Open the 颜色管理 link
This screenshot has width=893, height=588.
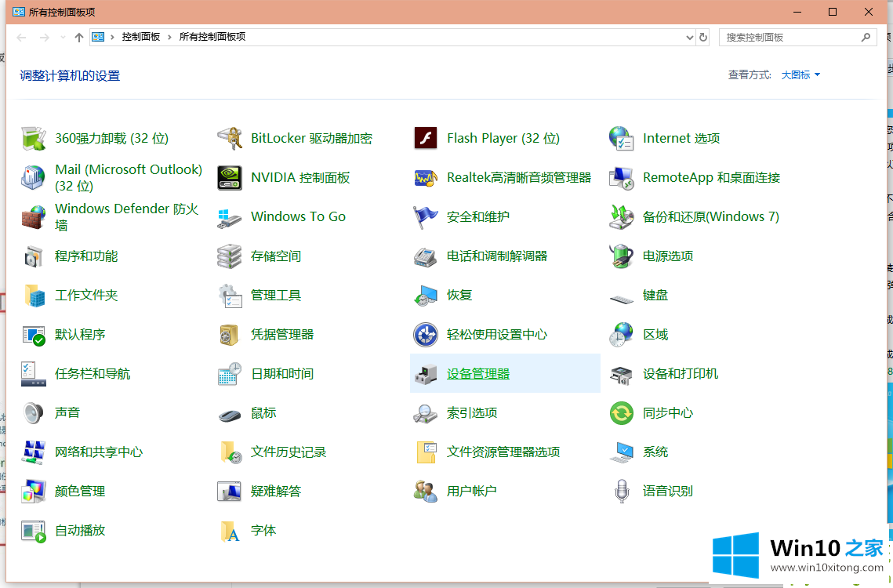(x=80, y=491)
